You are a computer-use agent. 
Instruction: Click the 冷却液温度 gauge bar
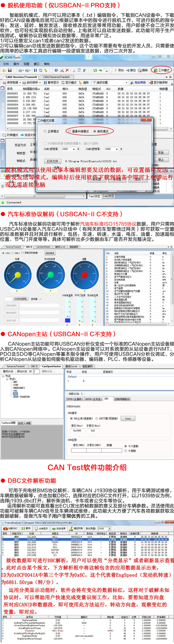click(x=68, y=309)
